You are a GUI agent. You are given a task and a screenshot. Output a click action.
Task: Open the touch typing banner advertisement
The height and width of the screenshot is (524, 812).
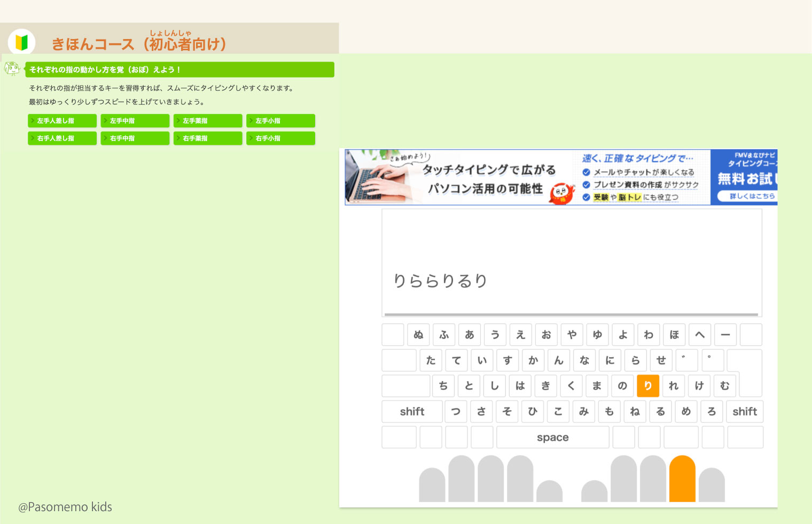[561, 177]
